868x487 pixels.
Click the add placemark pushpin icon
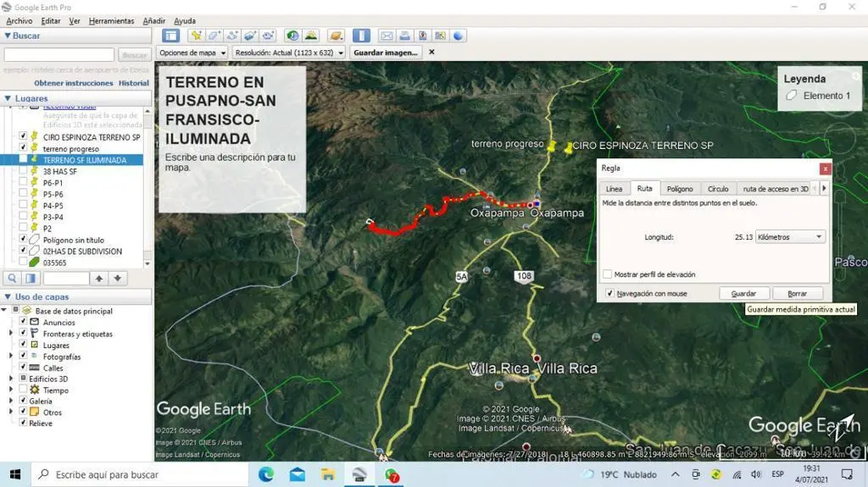196,36
